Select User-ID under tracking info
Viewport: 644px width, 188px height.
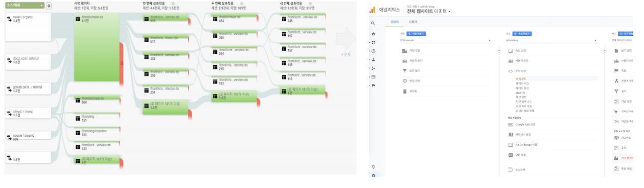(x=520, y=92)
